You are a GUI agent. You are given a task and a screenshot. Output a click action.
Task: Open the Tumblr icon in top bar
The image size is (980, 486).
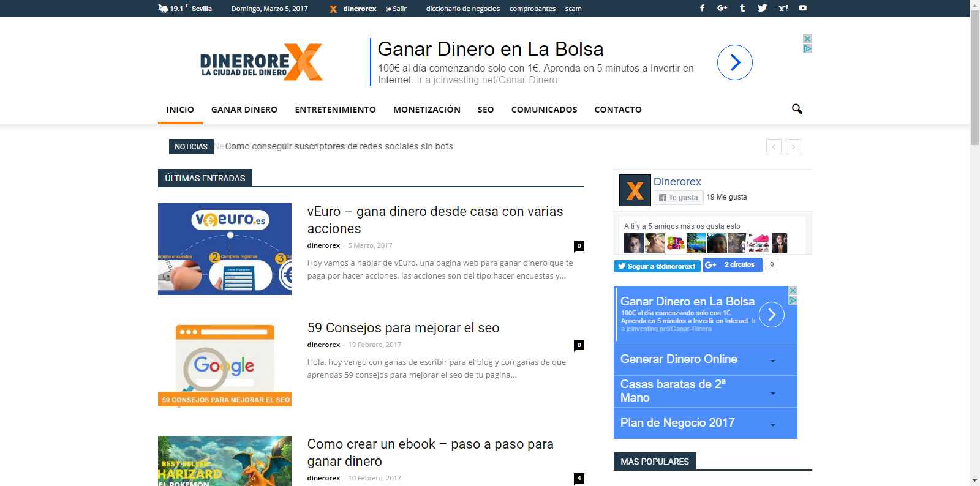(742, 8)
